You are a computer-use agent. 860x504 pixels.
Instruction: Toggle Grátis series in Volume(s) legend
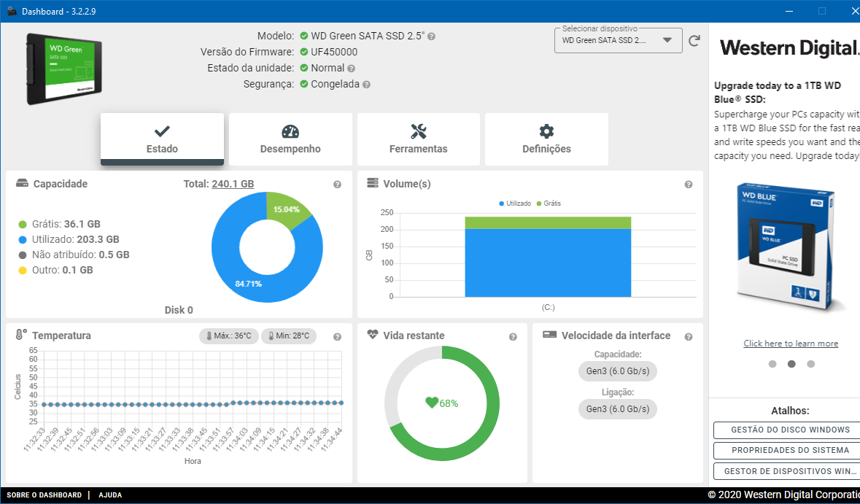click(549, 203)
